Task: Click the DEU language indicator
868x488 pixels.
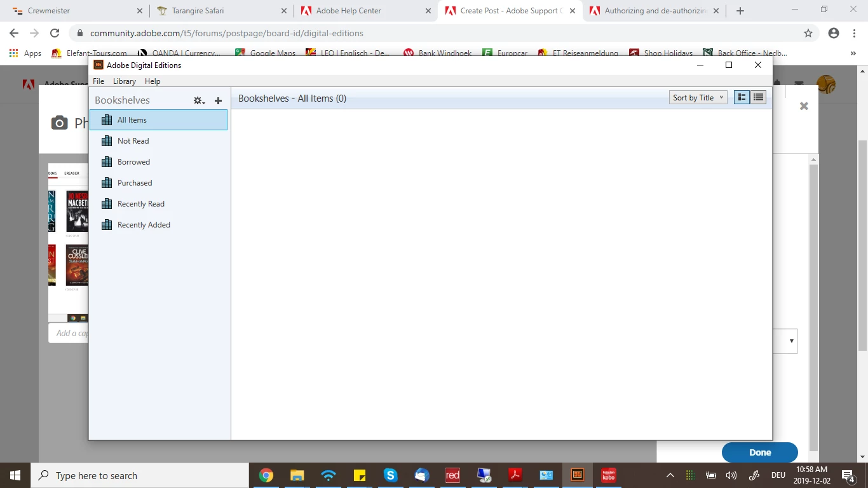Action: [778, 475]
